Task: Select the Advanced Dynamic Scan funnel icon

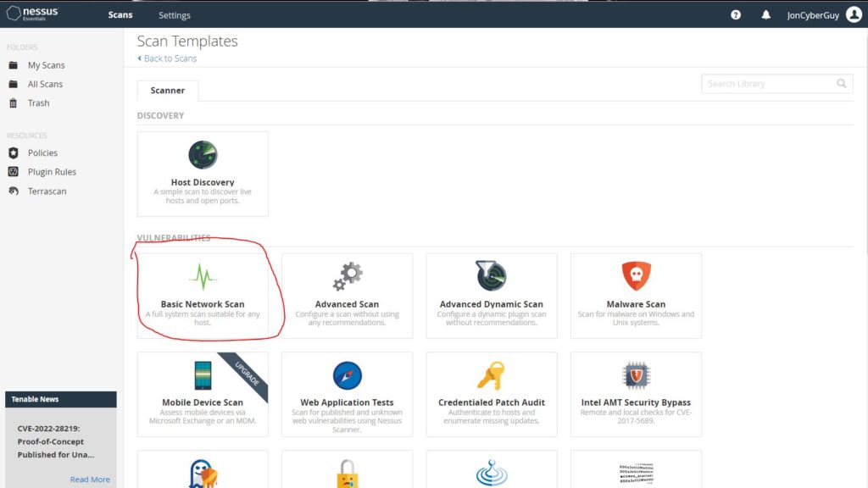Action: (491, 275)
